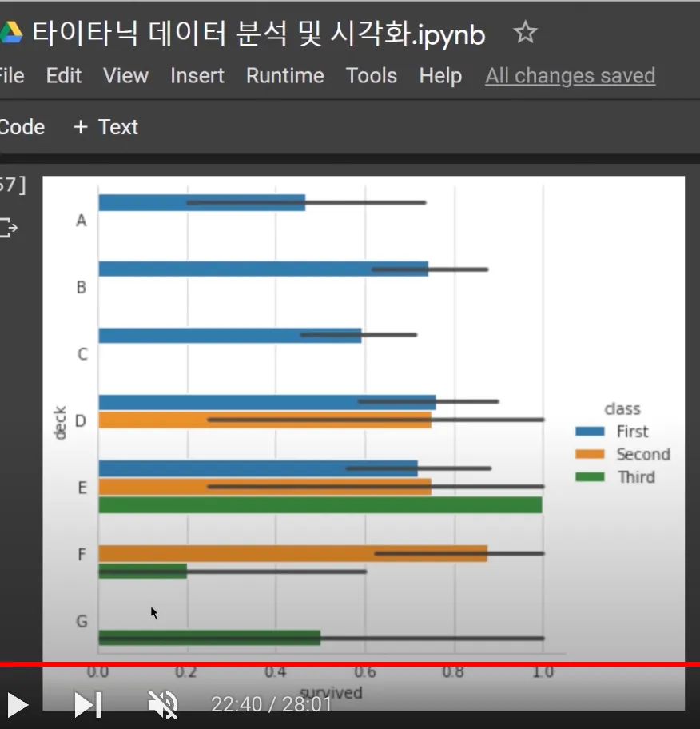The width and height of the screenshot is (700, 729).
Task: Click the deck 'D' axis tick label
Action: point(81,421)
